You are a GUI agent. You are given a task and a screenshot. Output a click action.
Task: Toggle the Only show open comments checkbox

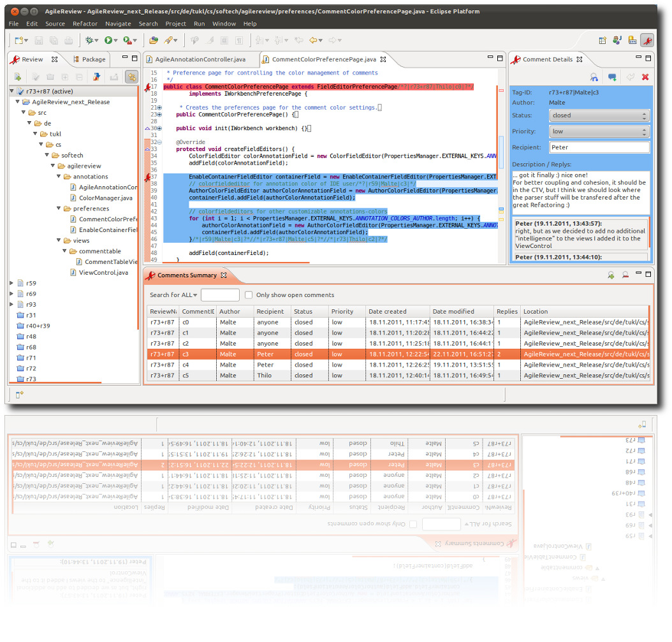(x=248, y=295)
